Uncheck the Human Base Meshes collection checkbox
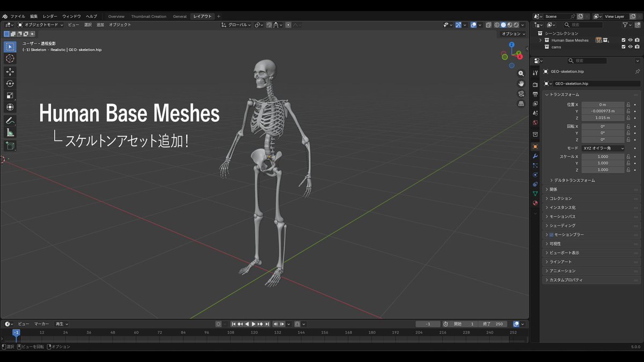 pos(624,40)
